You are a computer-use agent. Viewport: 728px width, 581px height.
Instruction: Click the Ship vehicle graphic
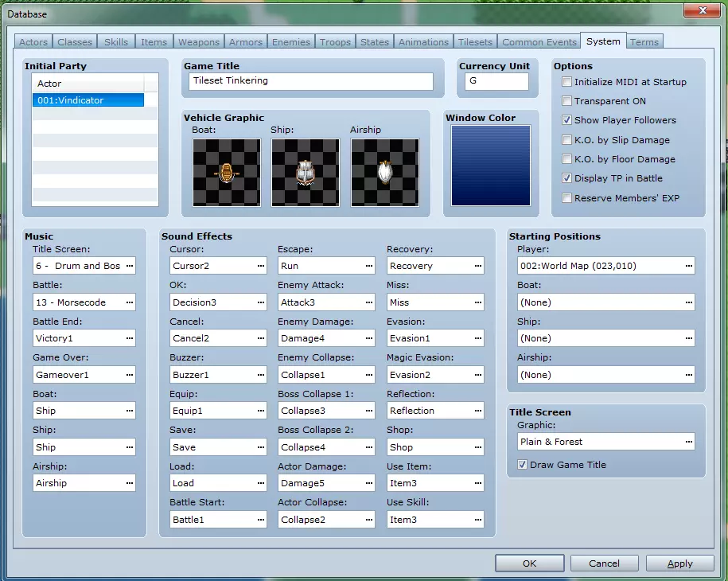click(x=306, y=173)
